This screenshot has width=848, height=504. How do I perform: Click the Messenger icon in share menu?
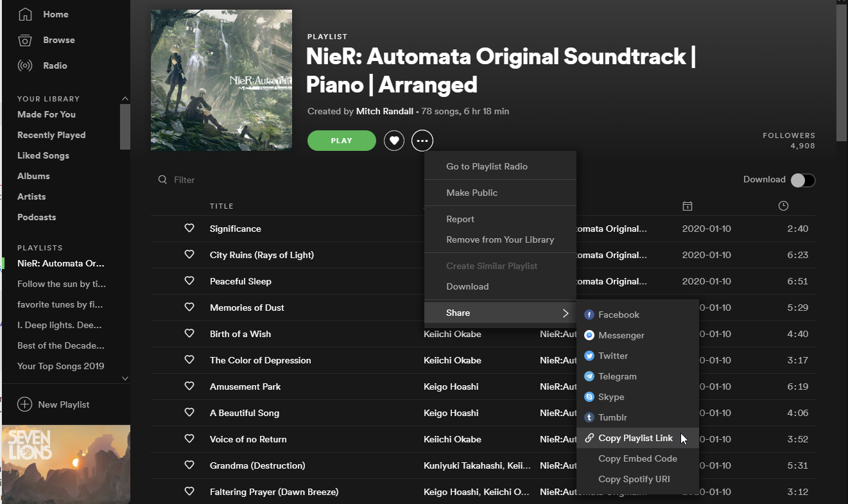[x=589, y=335]
